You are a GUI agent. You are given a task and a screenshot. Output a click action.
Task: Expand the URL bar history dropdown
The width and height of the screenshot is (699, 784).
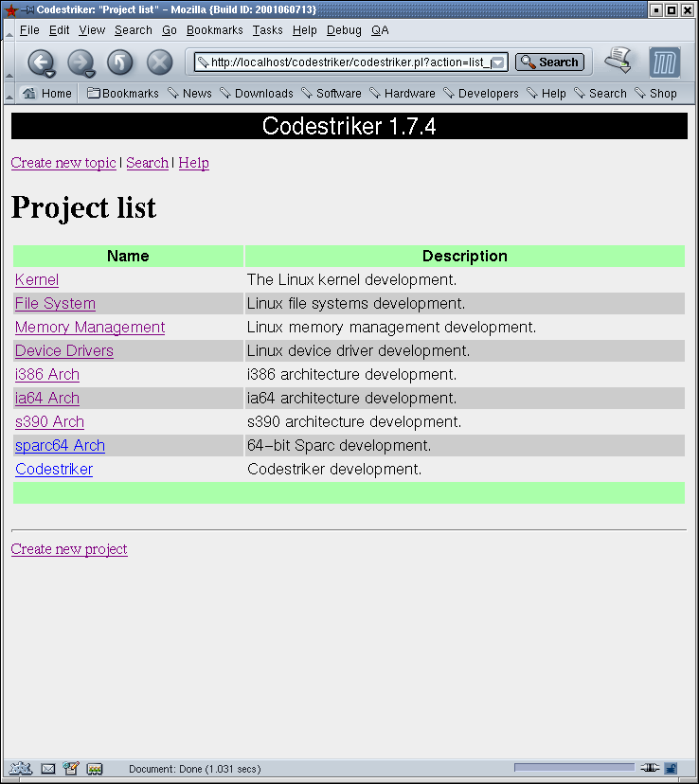(x=499, y=62)
